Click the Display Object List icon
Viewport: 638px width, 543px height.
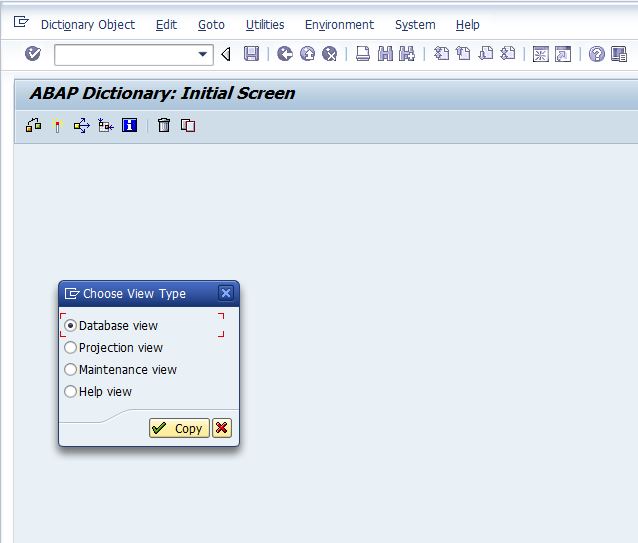click(106, 125)
